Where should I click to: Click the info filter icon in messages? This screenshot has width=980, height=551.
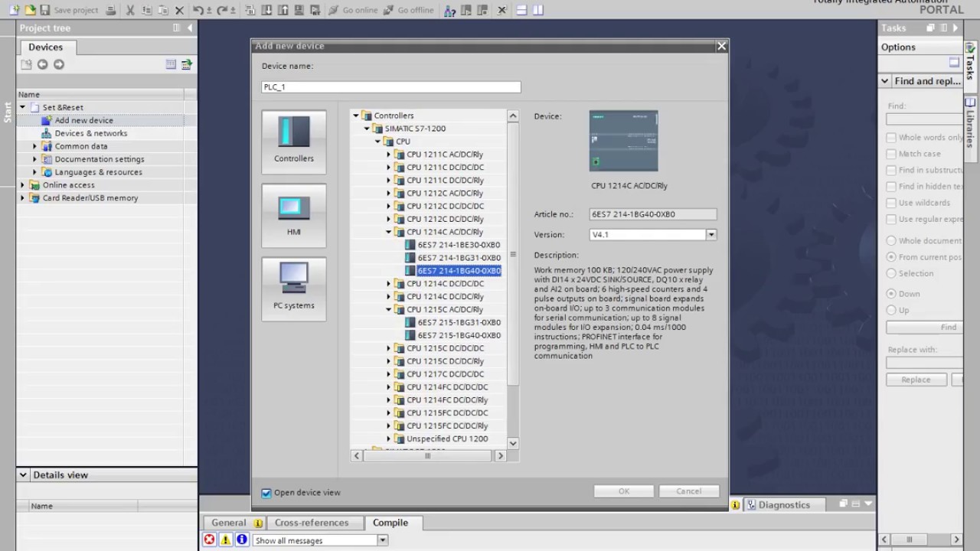(242, 540)
